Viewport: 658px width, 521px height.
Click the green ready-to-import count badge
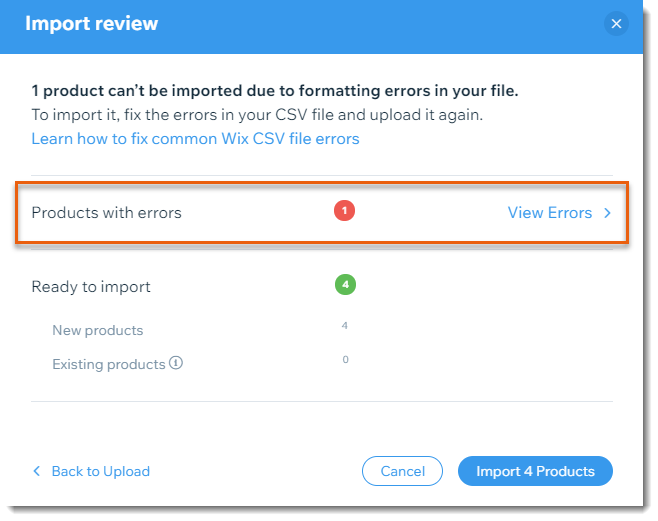pos(345,285)
